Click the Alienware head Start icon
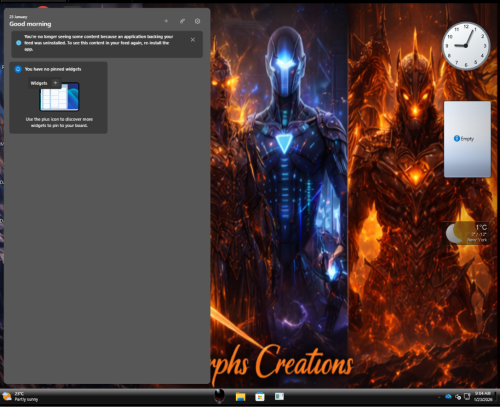 pos(219,396)
